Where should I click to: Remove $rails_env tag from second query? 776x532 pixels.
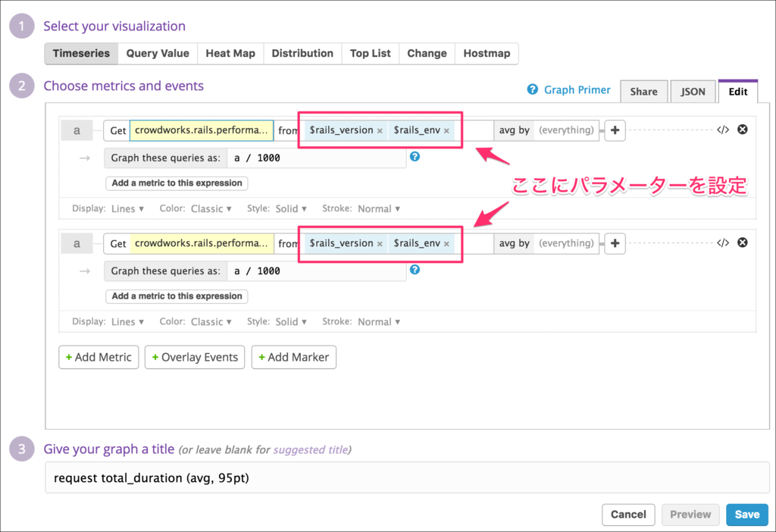click(446, 244)
